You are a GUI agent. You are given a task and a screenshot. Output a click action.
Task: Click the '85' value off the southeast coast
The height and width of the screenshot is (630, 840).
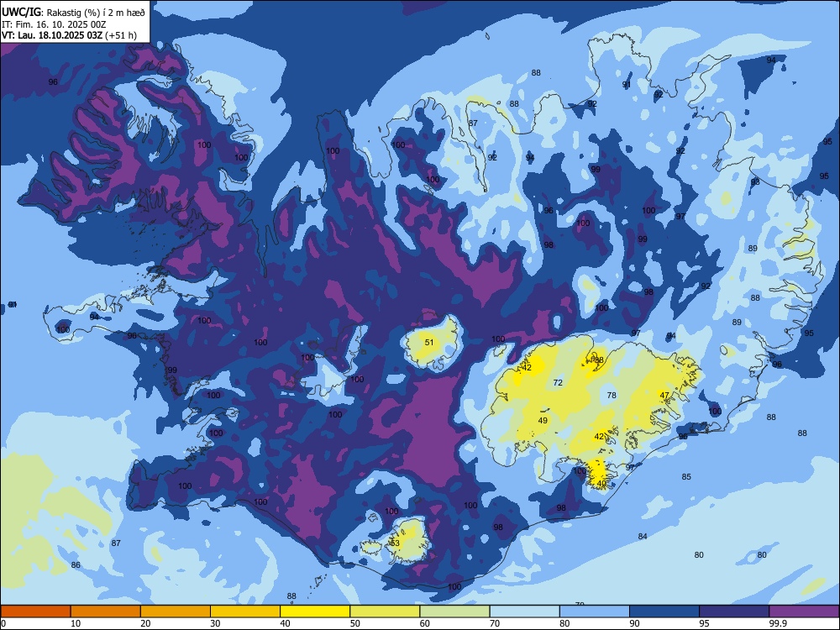tap(686, 477)
